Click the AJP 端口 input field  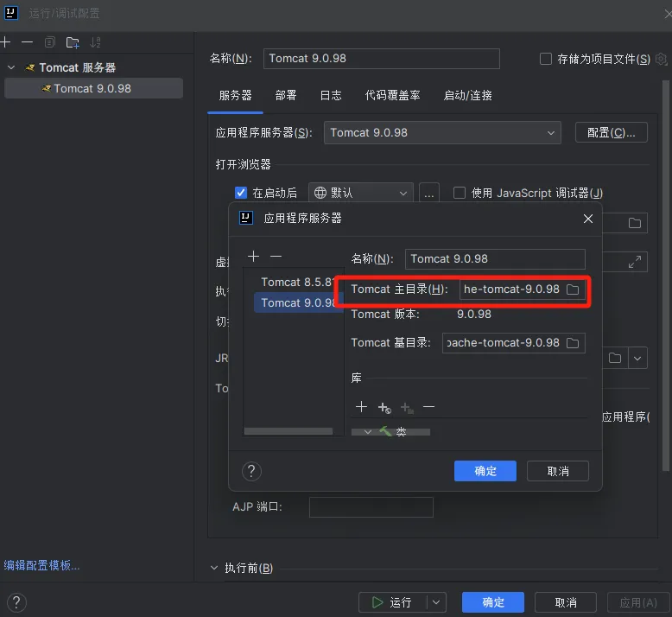click(371, 506)
